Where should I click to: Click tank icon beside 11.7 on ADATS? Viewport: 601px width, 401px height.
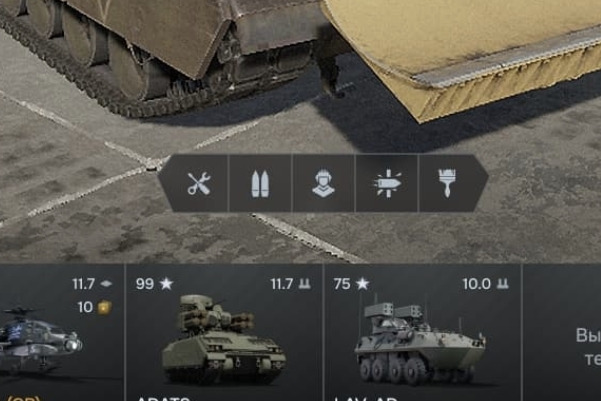[x=305, y=284]
